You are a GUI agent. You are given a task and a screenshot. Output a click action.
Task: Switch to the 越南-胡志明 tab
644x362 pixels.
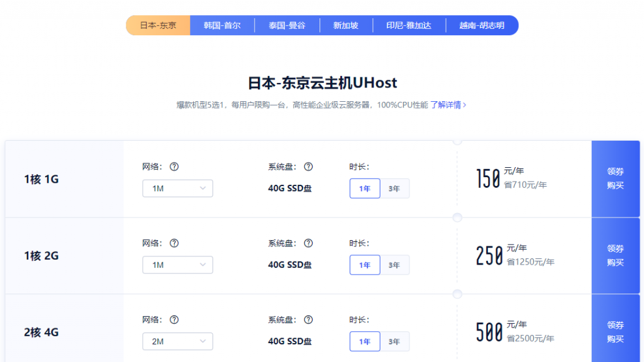[x=482, y=25]
